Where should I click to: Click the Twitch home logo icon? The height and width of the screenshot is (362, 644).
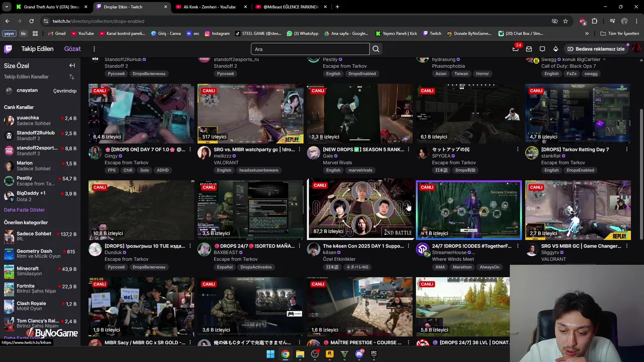tap(8, 49)
